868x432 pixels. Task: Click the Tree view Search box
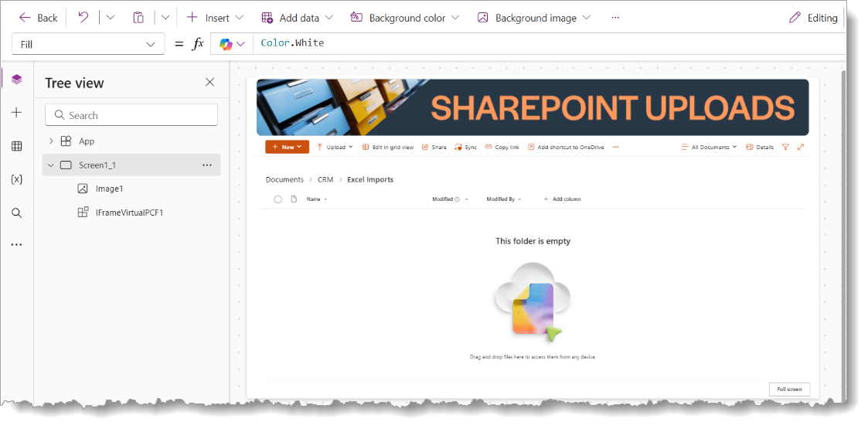pos(131,115)
